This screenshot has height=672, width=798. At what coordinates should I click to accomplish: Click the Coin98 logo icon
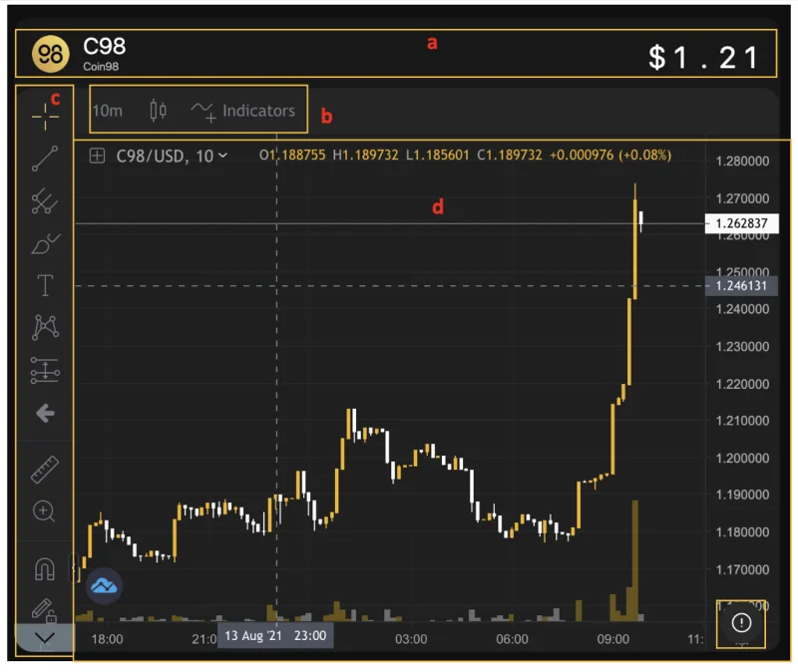pos(51,54)
